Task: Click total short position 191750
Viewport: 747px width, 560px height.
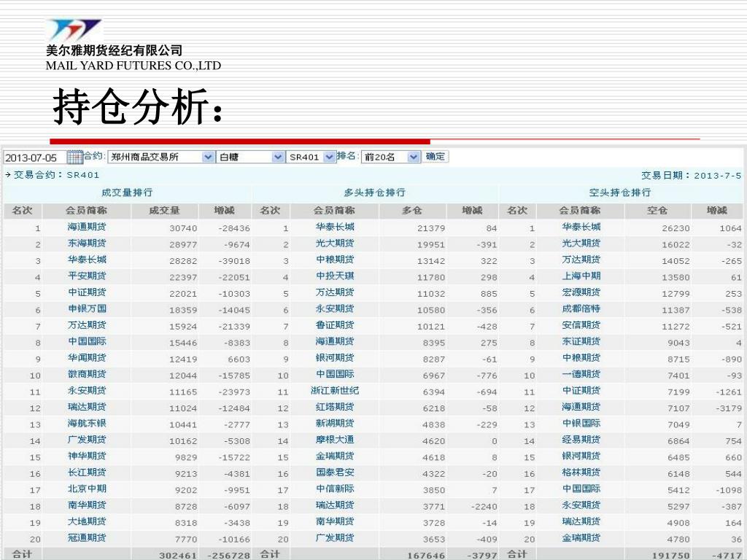Action: pos(671,556)
